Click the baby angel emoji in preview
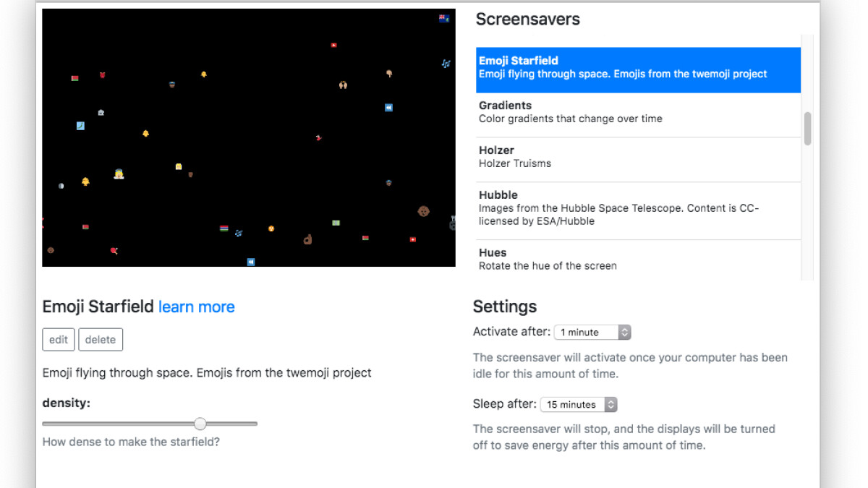Viewport: 868px width, 488px height. (119, 174)
